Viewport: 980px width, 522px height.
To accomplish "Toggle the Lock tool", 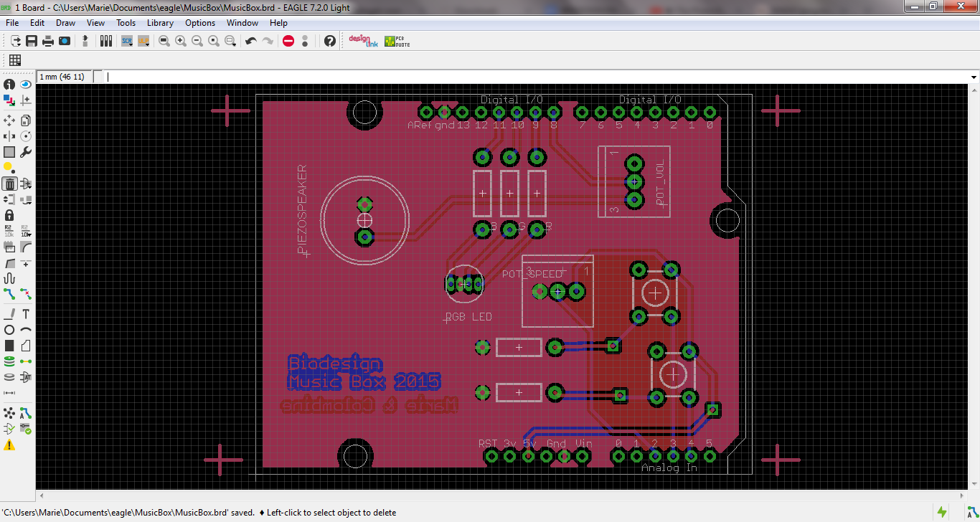I will (x=9, y=215).
